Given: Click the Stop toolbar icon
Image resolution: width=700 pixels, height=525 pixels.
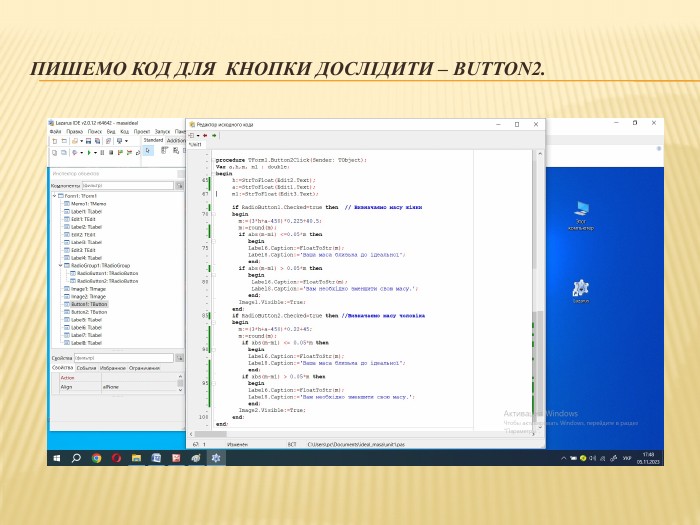Looking at the screenshot, I should 111,153.
